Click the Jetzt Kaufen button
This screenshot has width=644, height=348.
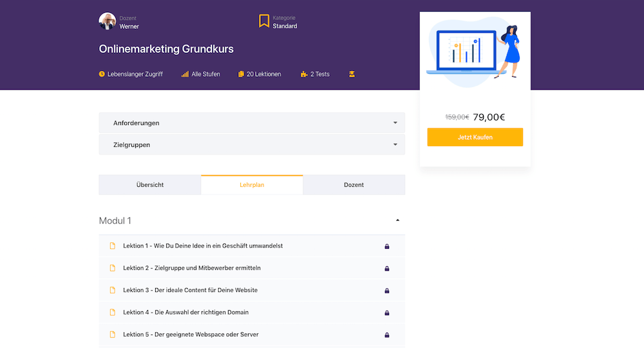(x=475, y=137)
